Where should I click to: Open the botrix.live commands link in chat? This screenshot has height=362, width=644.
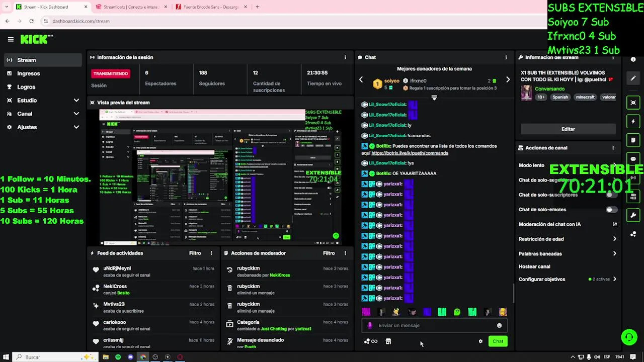pyautogui.click(x=410, y=153)
